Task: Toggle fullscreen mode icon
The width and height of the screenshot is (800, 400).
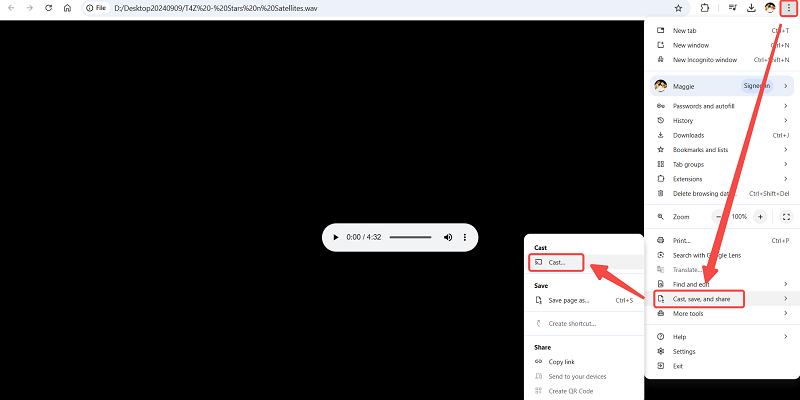Action: click(786, 217)
